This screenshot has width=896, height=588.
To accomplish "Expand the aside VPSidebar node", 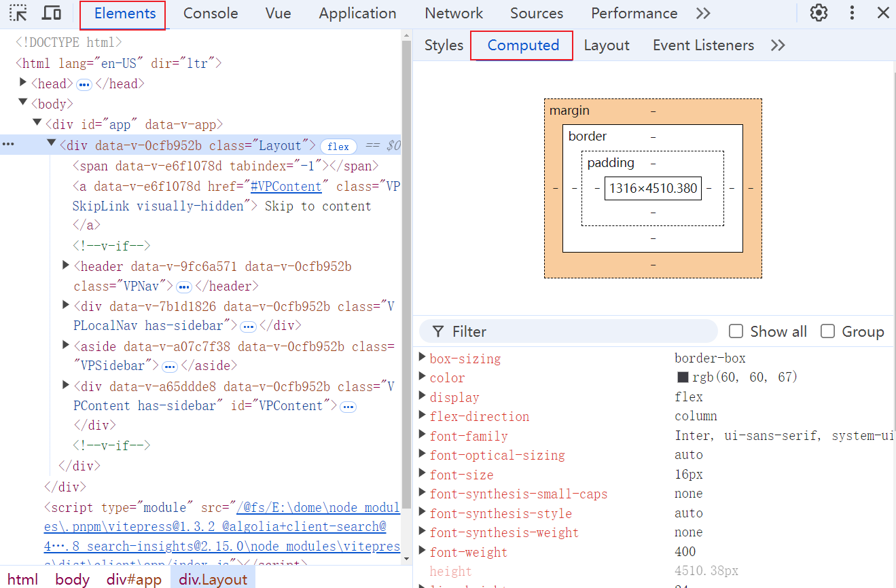I will (x=66, y=346).
